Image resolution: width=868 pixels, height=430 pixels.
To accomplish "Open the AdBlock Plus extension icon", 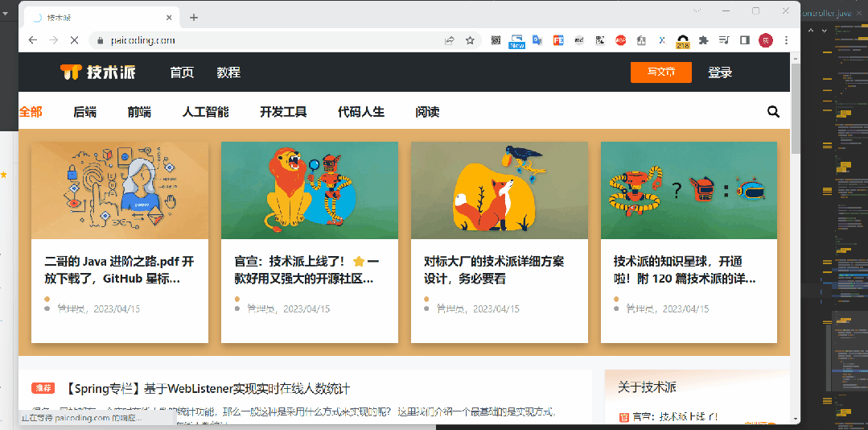I will (621, 40).
